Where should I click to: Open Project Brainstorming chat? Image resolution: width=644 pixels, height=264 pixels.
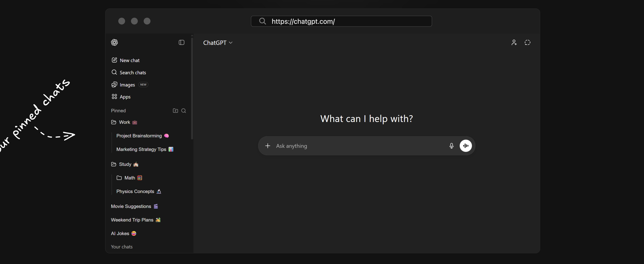point(139,136)
